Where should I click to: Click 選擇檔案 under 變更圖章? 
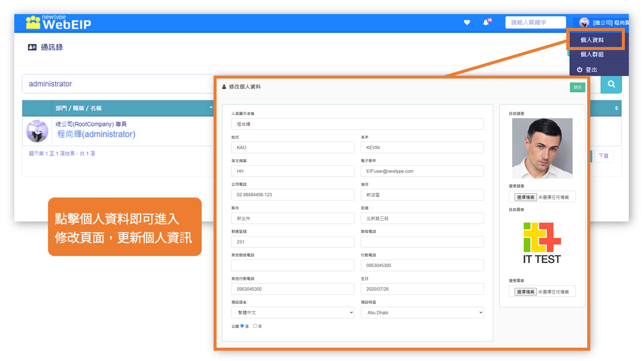(526, 292)
